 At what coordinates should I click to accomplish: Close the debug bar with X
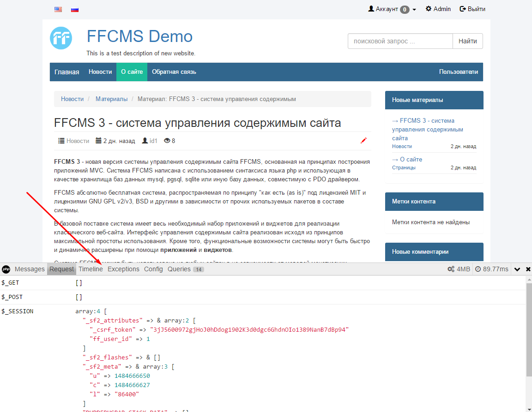(x=528, y=269)
